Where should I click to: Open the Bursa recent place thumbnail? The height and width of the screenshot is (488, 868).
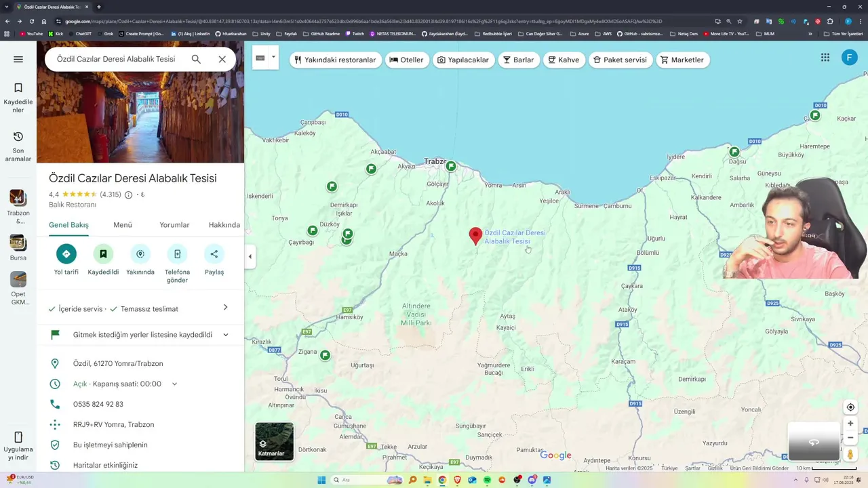[18, 243]
